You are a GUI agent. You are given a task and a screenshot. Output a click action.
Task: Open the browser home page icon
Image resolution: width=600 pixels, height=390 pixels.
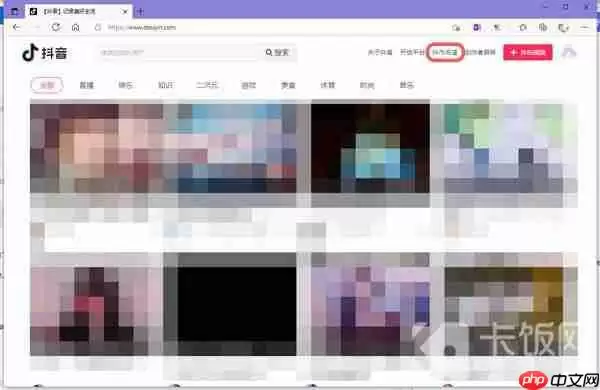coord(76,28)
